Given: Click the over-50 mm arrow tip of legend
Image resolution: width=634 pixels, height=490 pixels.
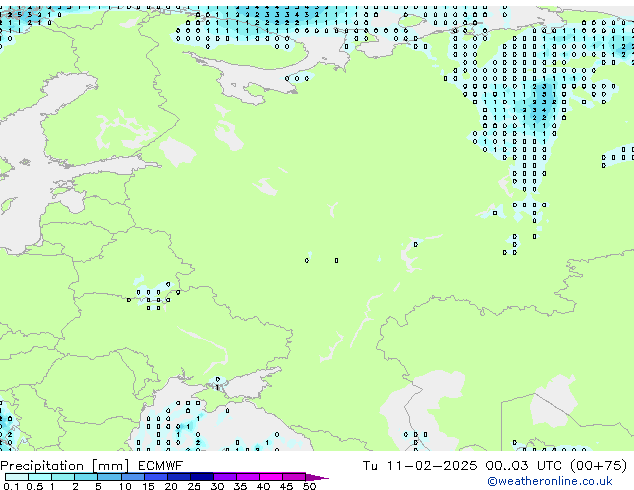Looking at the screenshot, I should (317, 478).
